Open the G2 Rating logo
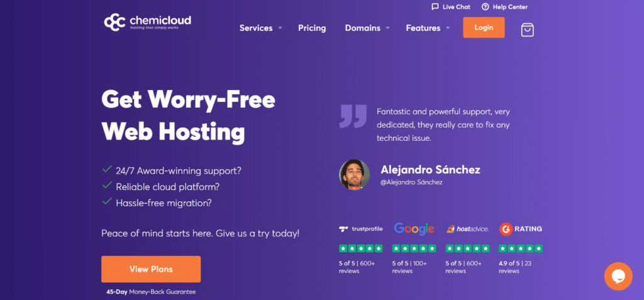Screen dimensions: 644x300 [x=520, y=229]
